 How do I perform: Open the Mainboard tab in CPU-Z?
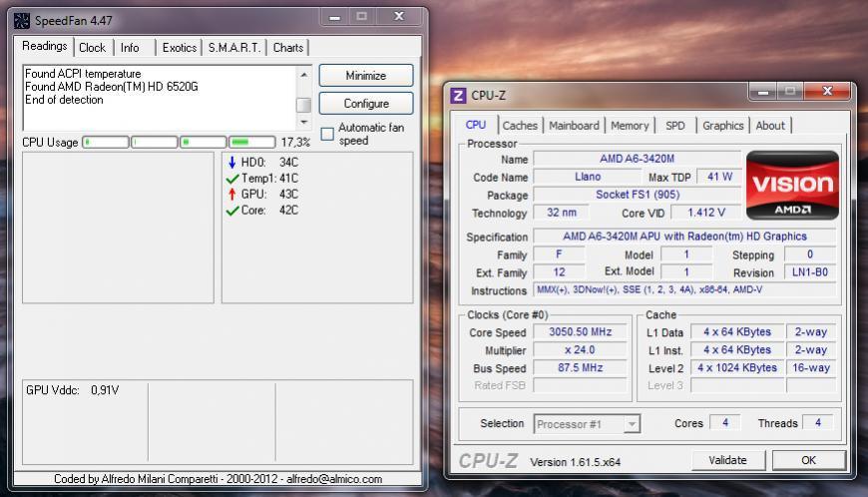coord(574,126)
